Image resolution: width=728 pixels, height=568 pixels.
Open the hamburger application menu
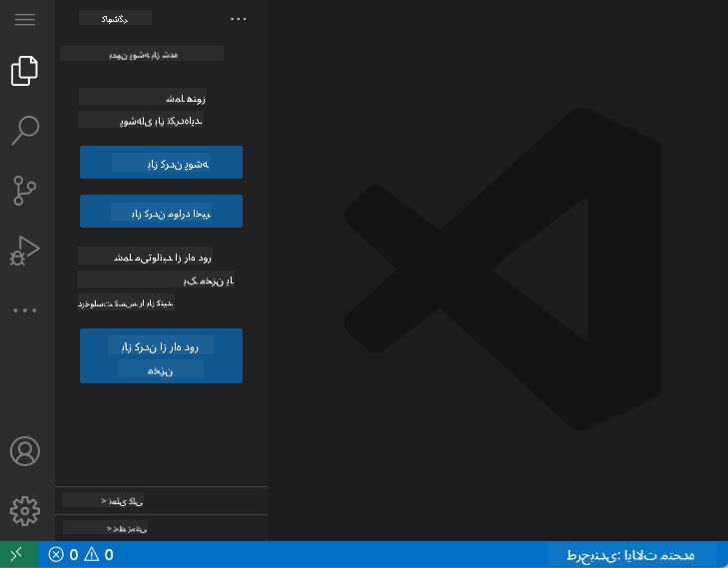(25, 20)
